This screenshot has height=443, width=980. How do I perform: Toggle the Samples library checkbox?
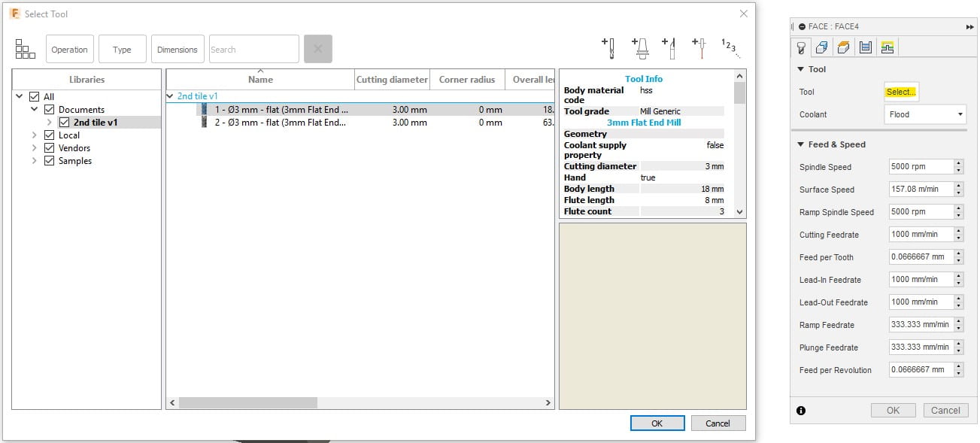(49, 161)
